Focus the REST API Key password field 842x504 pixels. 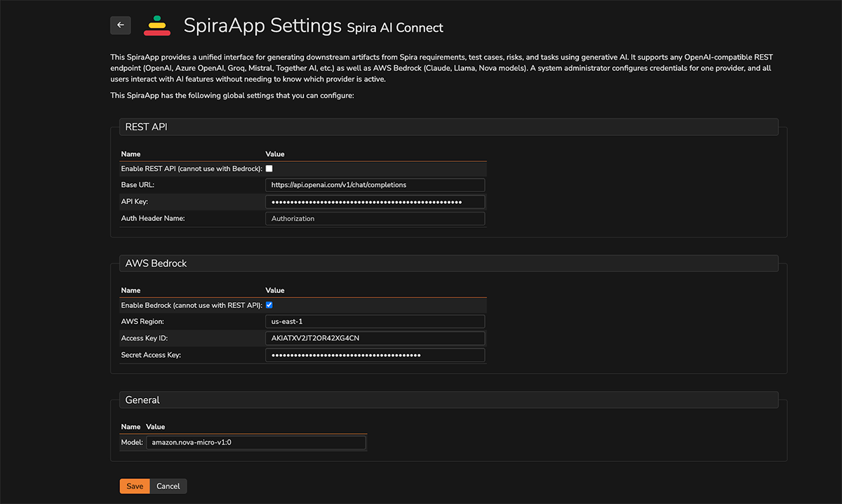375,202
